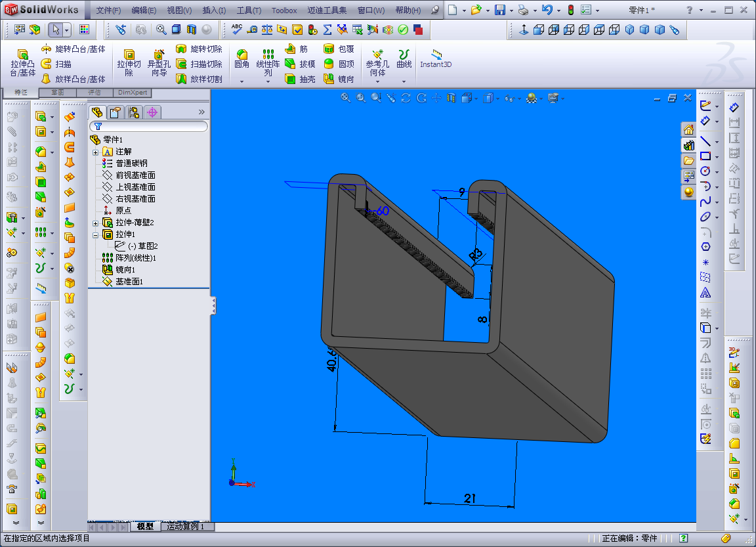Expand the 拉伸-薄壁2 feature node

[x=95, y=223]
